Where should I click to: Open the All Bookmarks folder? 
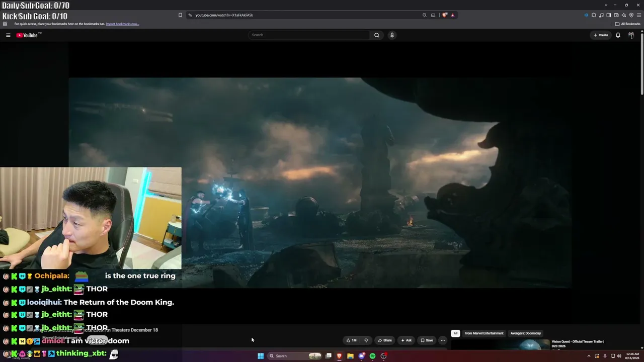[x=628, y=24]
